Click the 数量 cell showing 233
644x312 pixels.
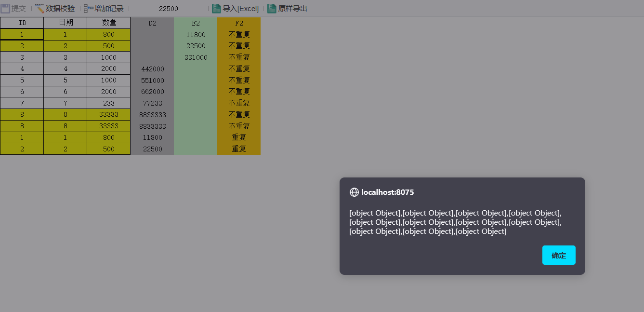point(109,103)
